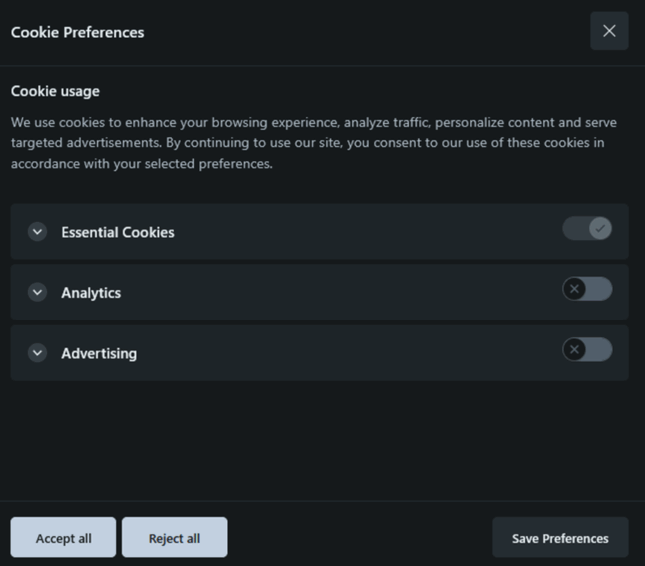Expand the Advertising section chevron

pyautogui.click(x=38, y=353)
